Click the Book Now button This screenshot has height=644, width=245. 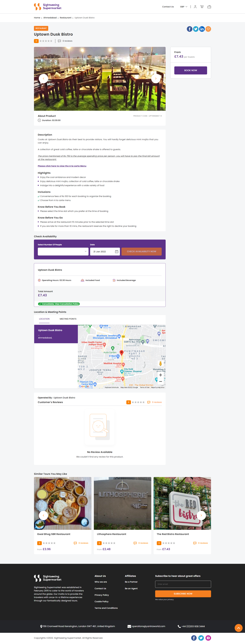(x=191, y=70)
